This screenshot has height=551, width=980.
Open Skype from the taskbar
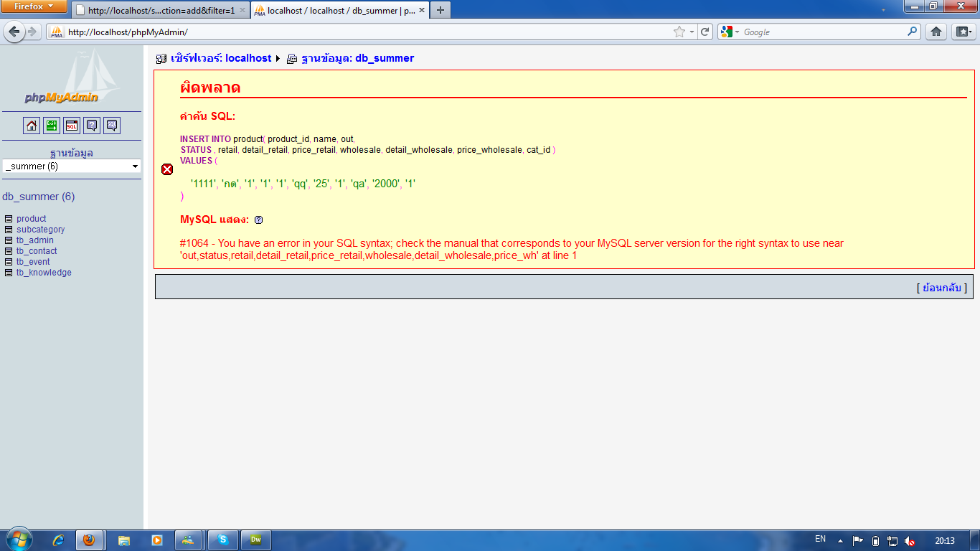point(222,540)
